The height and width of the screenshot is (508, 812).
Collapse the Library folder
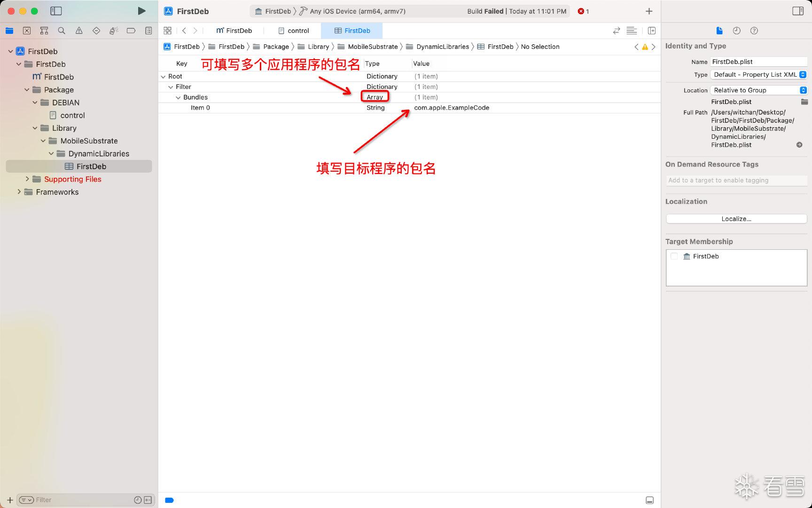click(35, 128)
